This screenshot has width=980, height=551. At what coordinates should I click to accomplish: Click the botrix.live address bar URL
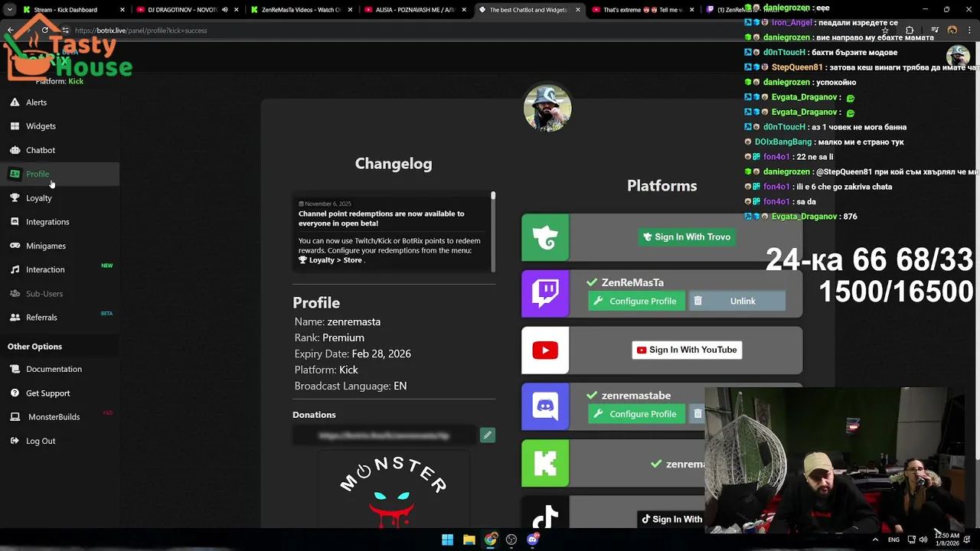coord(141,31)
